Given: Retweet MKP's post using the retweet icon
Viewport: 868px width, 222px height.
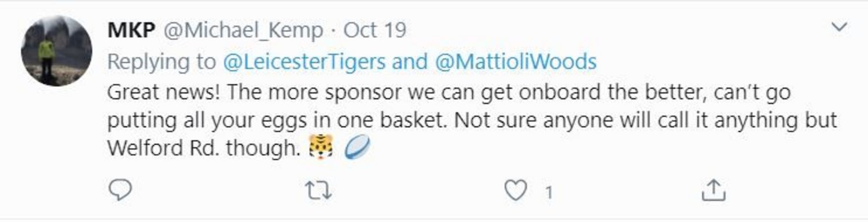Looking at the screenshot, I should tap(317, 190).
